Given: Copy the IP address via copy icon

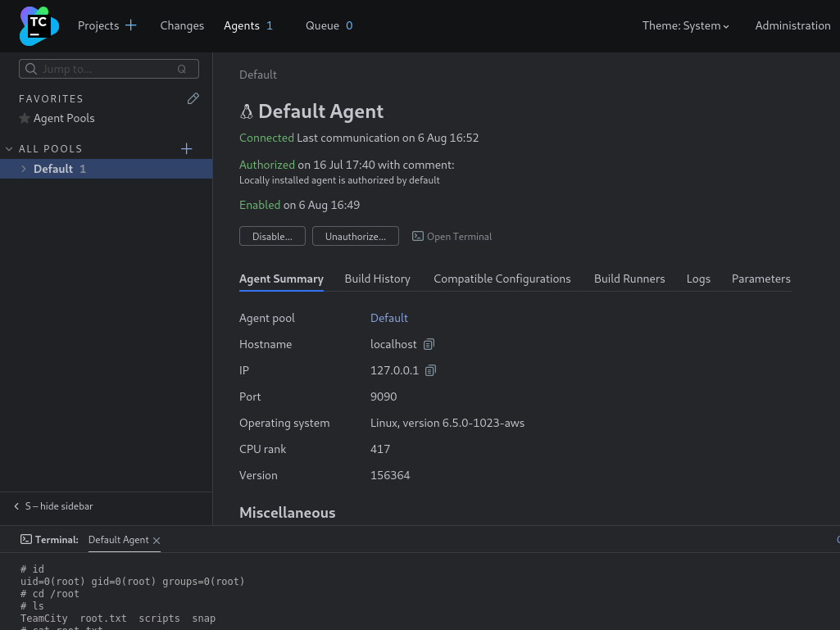Looking at the screenshot, I should click(x=430, y=370).
